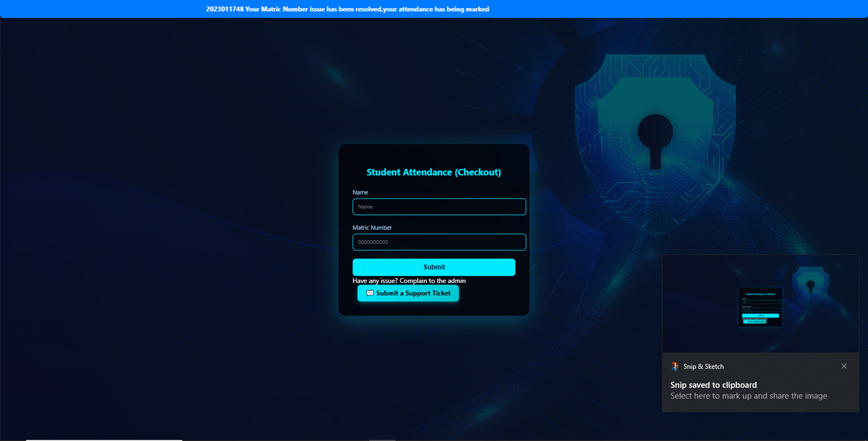868x441 pixels.
Task: Click the Snip & Sketch app icon
Action: tap(675, 367)
